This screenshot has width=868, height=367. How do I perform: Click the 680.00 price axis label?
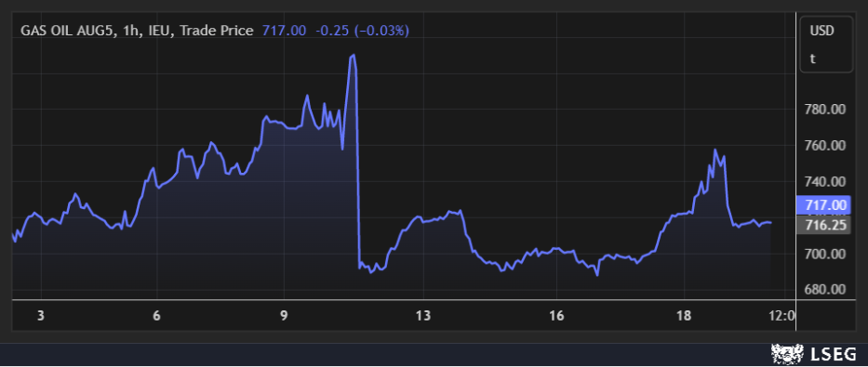[825, 290]
